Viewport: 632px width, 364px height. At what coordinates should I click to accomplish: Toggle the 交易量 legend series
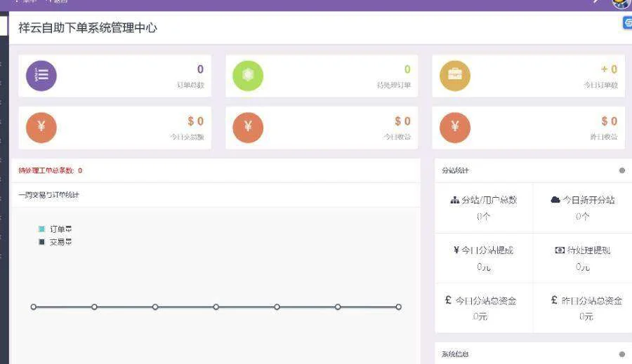[42, 242]
